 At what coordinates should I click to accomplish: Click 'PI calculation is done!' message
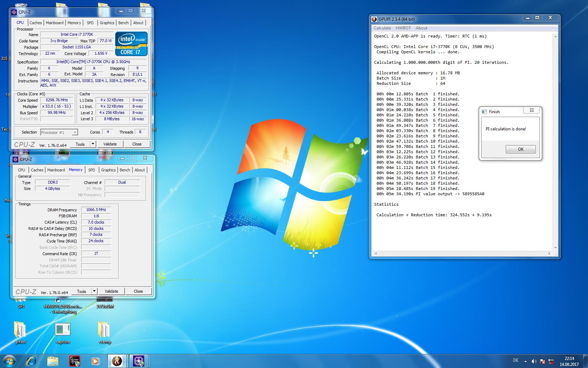tap(506, 129)
